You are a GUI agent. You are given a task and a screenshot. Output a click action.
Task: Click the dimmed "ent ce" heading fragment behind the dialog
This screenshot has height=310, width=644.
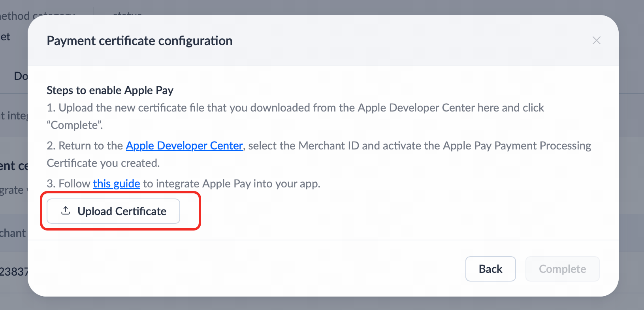pyautogui.click(x=13, y=166)
